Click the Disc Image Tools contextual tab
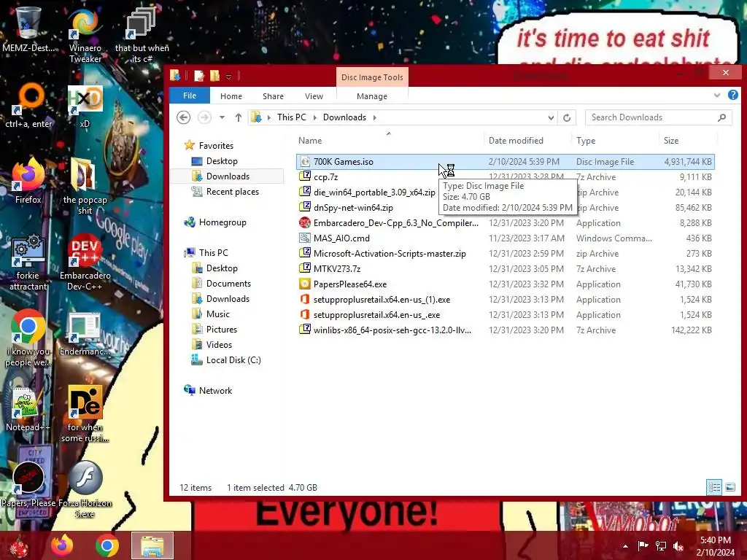 [x=372, y=77]
